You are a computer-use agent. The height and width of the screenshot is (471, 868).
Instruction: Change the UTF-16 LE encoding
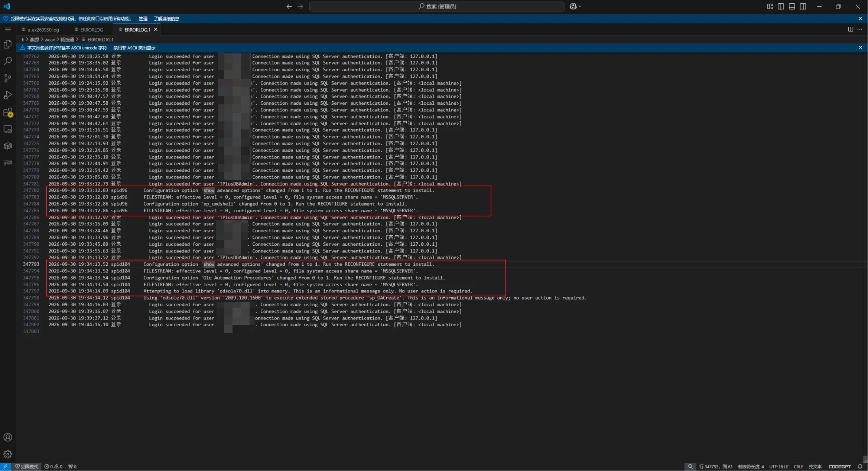[x=779, y=467]
